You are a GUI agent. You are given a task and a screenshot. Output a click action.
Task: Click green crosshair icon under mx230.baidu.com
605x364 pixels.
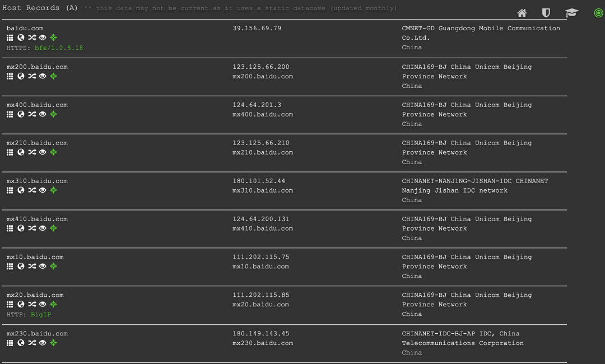coord(53,343)
